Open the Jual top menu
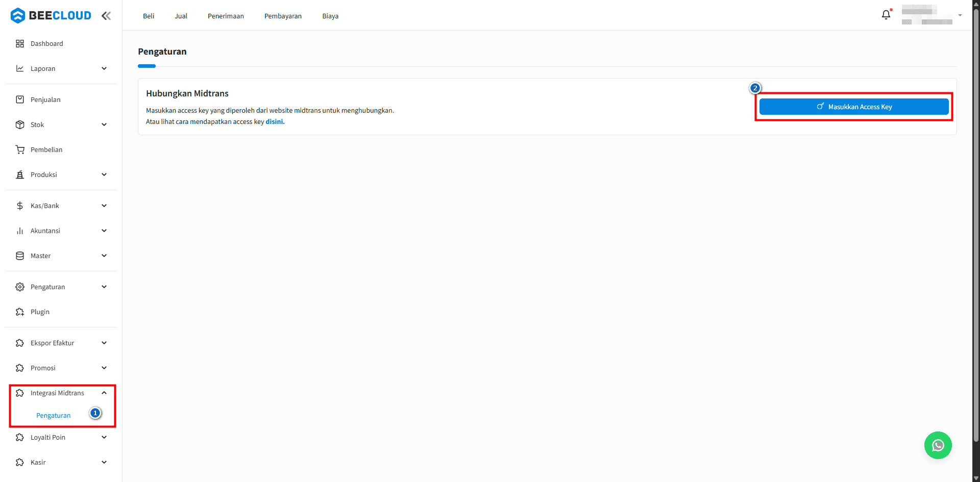The height and width of the screenshot is (482, 980). point(181,16)
